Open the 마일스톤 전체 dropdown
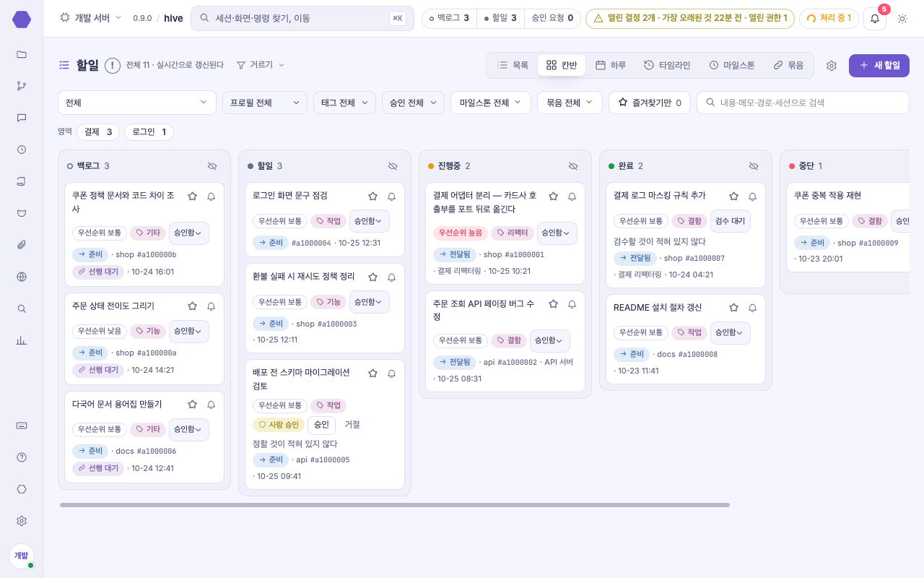 click(x=491, y=103)
